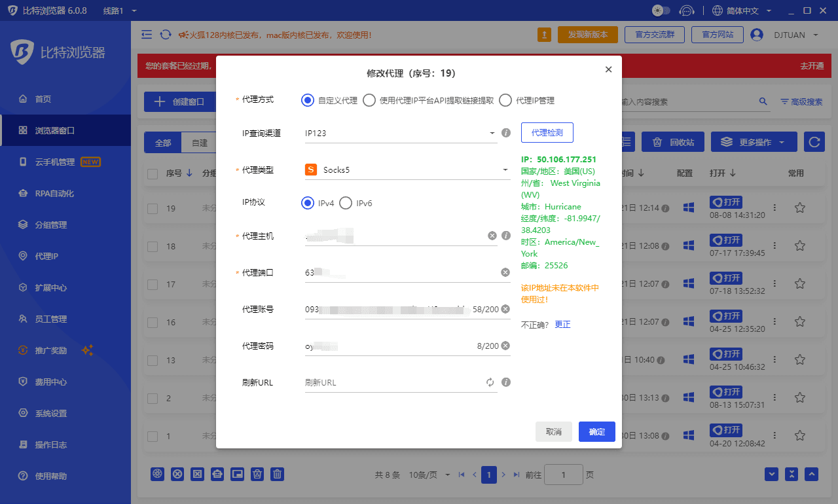Open 浏览器窗口 in sidebar

point(65,130)
